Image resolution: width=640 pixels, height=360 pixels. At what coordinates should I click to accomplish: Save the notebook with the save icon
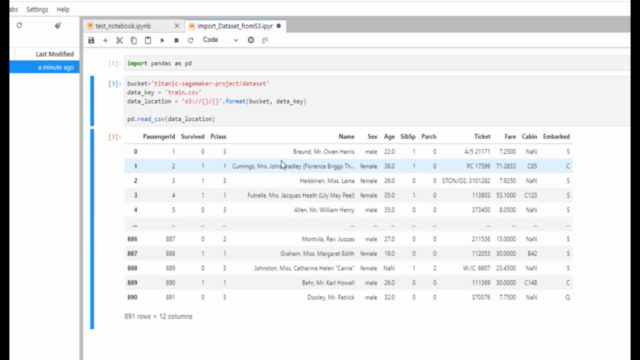[91, 40]
